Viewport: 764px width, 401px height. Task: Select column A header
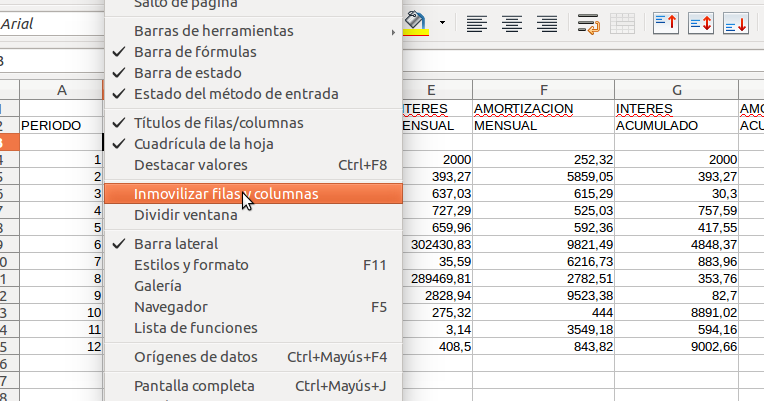click(x=61, y=90)
